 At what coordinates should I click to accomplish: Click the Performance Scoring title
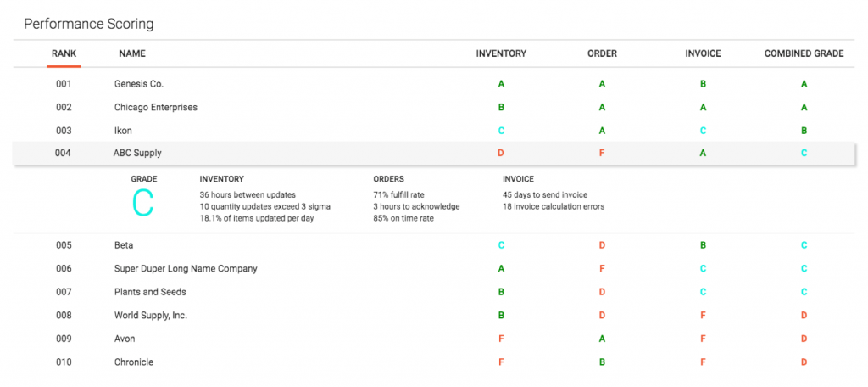pyautogui.click(x=88, y=25)
